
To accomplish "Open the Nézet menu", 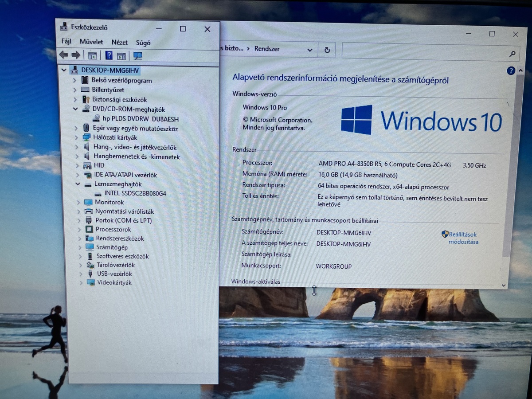I will click(x=120, y=43).
